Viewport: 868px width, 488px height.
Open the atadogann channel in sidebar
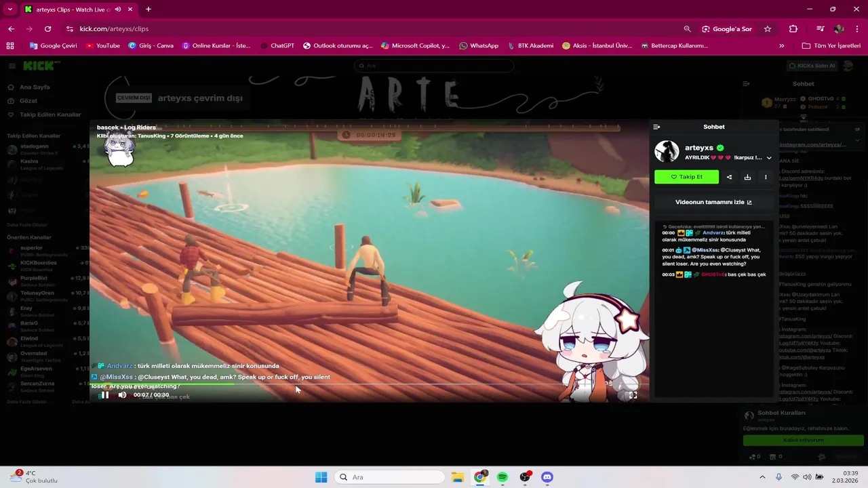46,149
